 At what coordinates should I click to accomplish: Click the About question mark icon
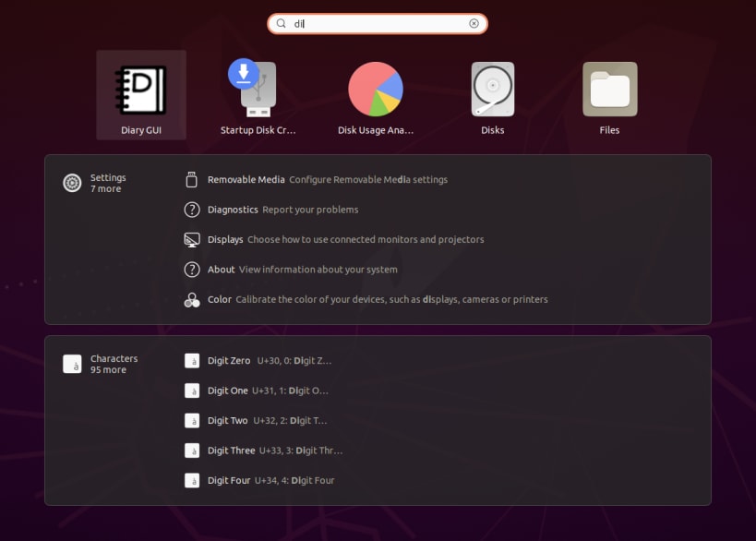point(192,270)
